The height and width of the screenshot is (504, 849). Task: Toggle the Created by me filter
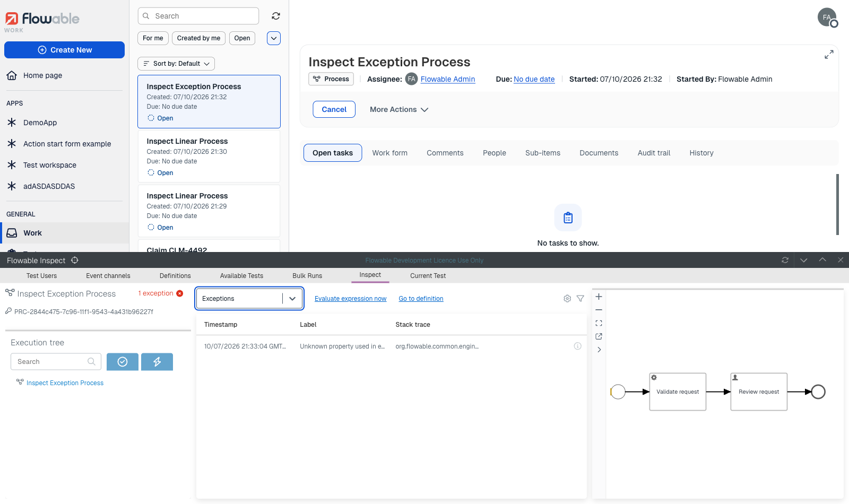click(198, 38)
